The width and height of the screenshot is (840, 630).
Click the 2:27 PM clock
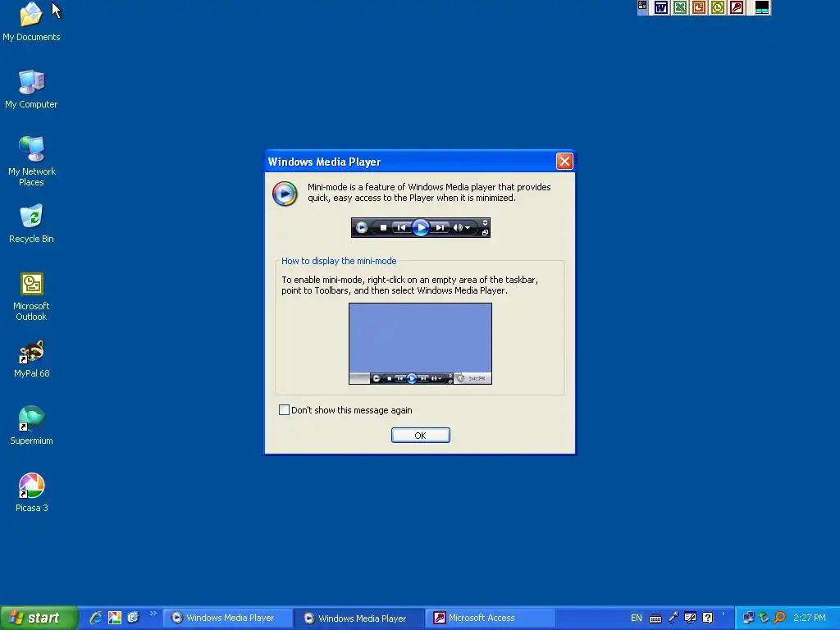tap(810, 618)
